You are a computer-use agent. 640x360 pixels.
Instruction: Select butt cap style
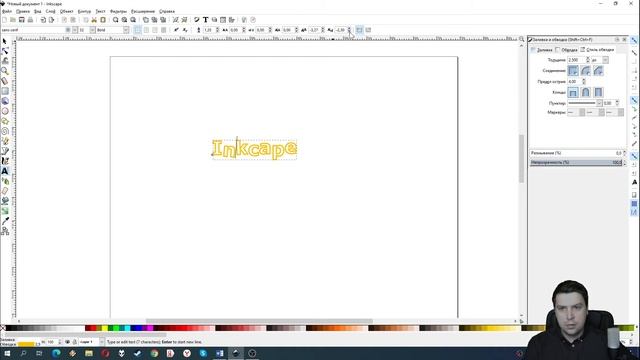point(573,93)
